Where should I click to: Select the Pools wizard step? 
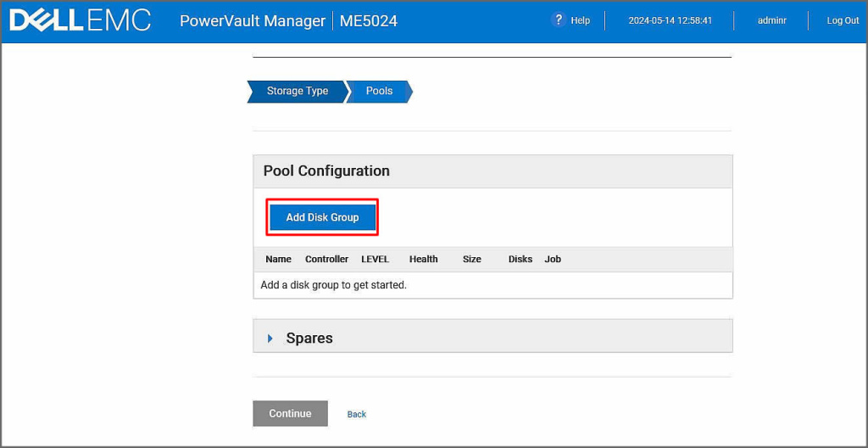(379, 91)
